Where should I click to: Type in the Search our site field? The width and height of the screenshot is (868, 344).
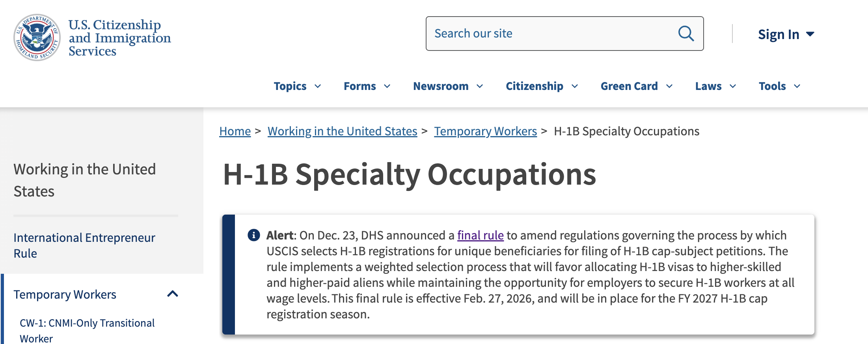(x=552, y=34)
